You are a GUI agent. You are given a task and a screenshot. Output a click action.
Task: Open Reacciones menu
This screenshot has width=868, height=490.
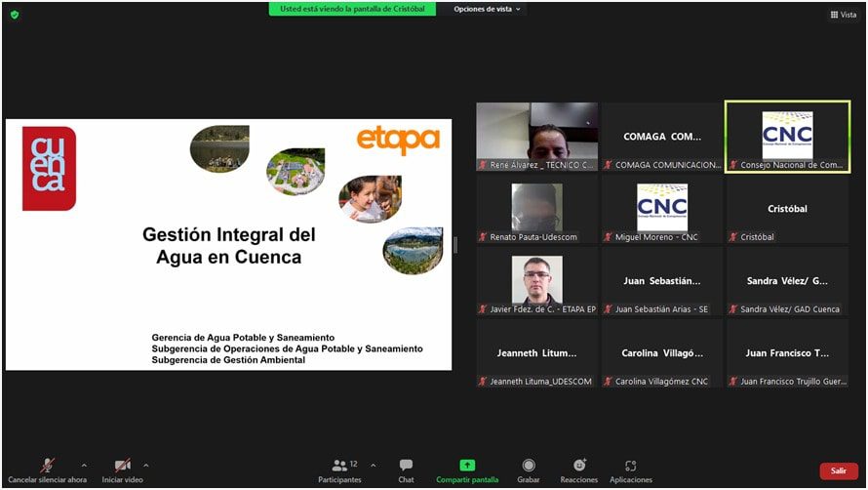(x=579, y=470)
